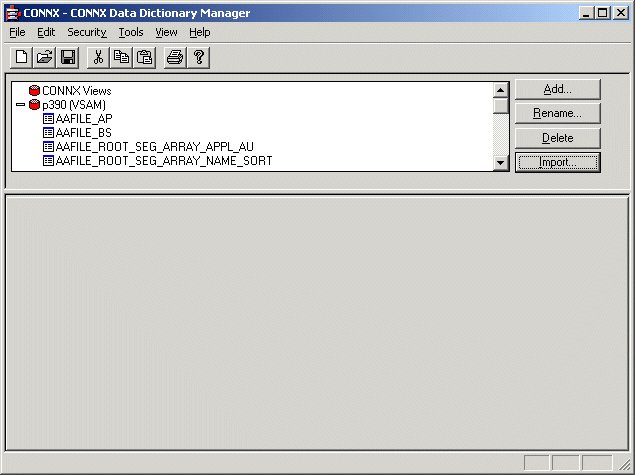Open the Tools menu

[130, 32]
